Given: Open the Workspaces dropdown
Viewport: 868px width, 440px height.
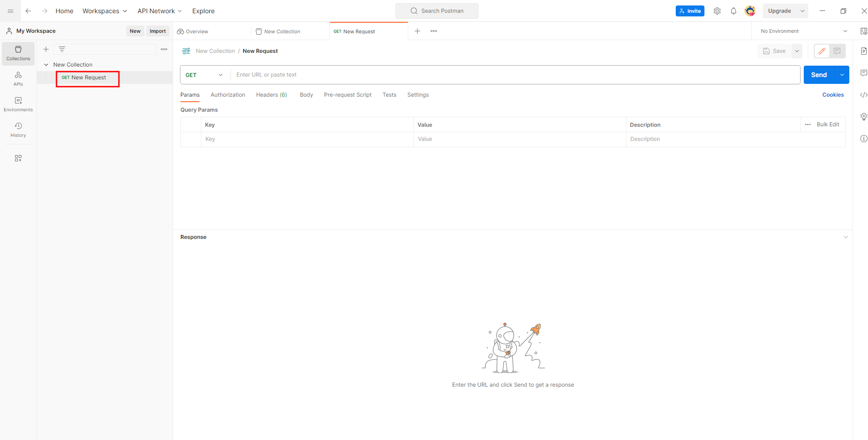Looking at the screenshot, I should click(105, 11).
